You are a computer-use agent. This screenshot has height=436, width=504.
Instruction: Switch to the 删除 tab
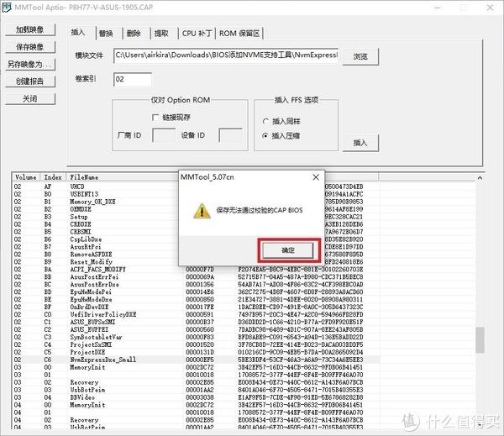134,33
